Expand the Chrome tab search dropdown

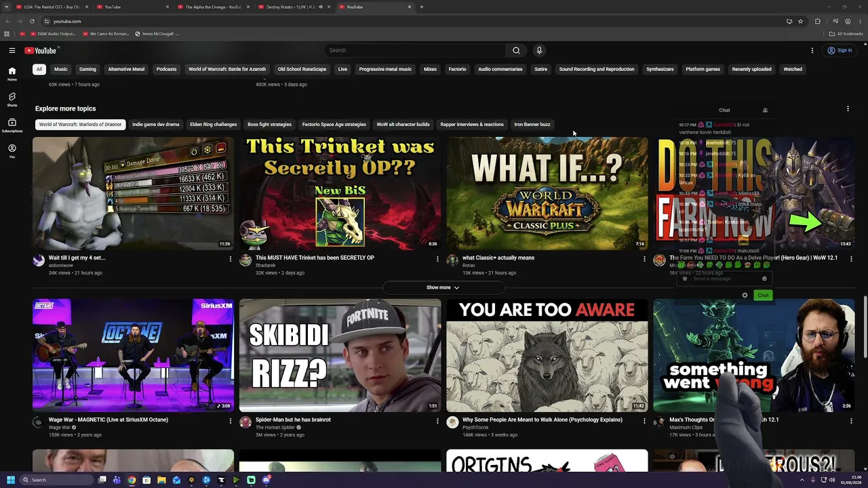pyautogui.click(x=7, y=7)
